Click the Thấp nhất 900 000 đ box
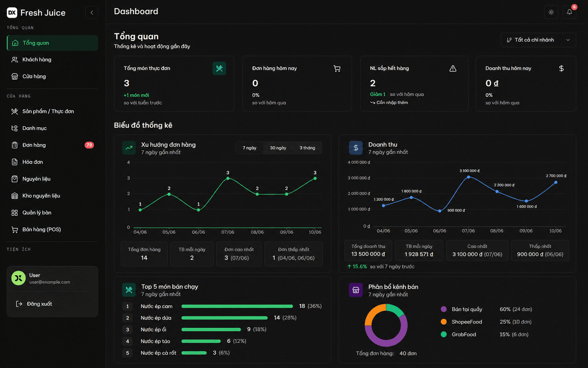Image resolution: width=588 pixels, height=368 pixels. [540, 250]
